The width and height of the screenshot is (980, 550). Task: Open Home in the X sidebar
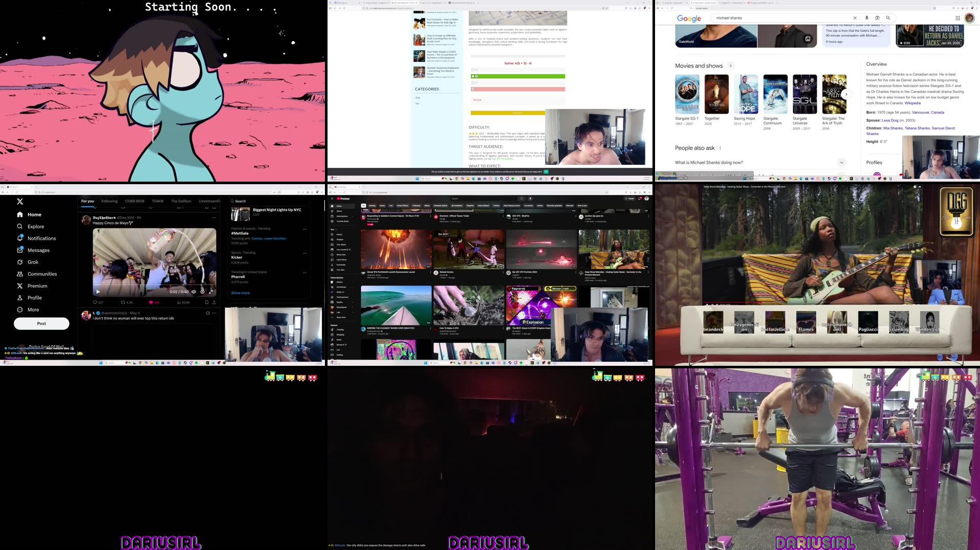click(29, 214)
